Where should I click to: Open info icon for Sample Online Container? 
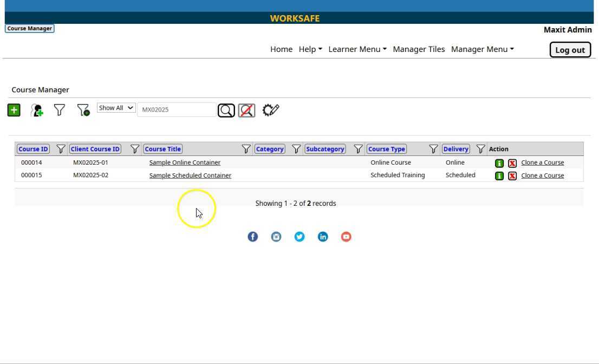[499, 163]
